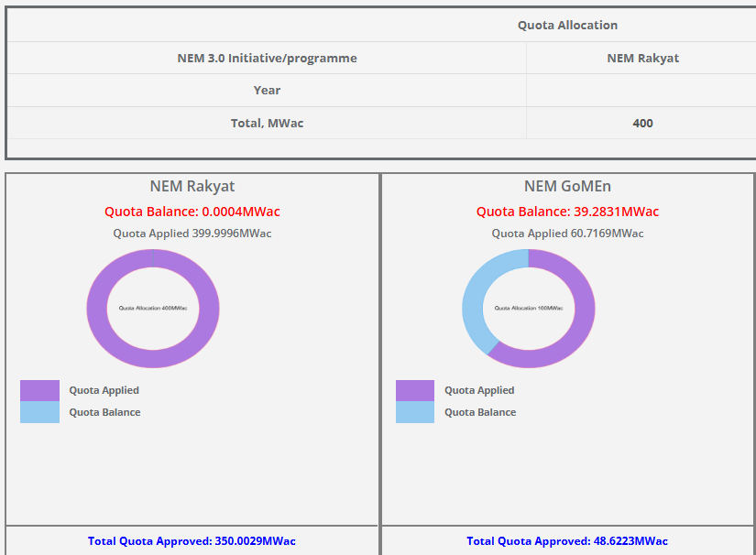Click the NEM GoMEn chart title

pyautogui.click(x=567, y=186)
